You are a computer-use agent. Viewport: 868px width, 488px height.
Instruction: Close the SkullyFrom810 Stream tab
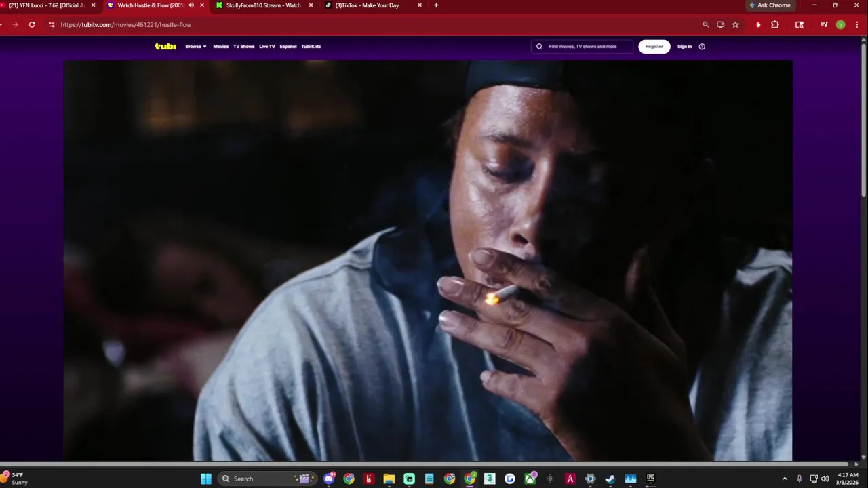[x=311, y=5]
